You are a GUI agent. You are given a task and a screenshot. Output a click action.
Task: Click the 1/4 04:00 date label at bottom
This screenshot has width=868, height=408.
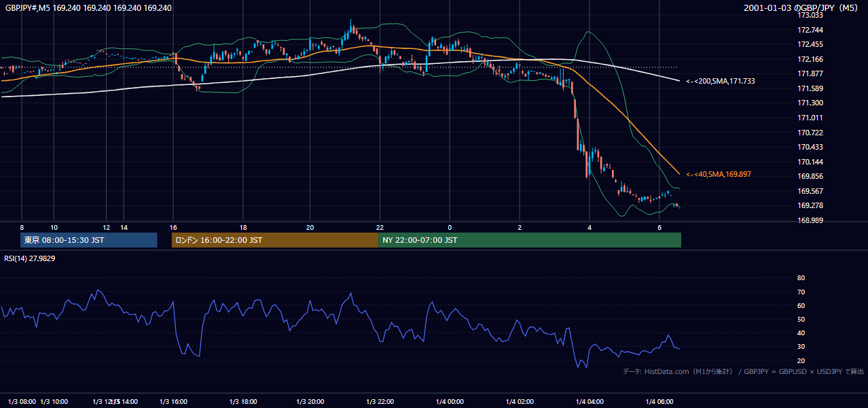(x=590, y=402)
